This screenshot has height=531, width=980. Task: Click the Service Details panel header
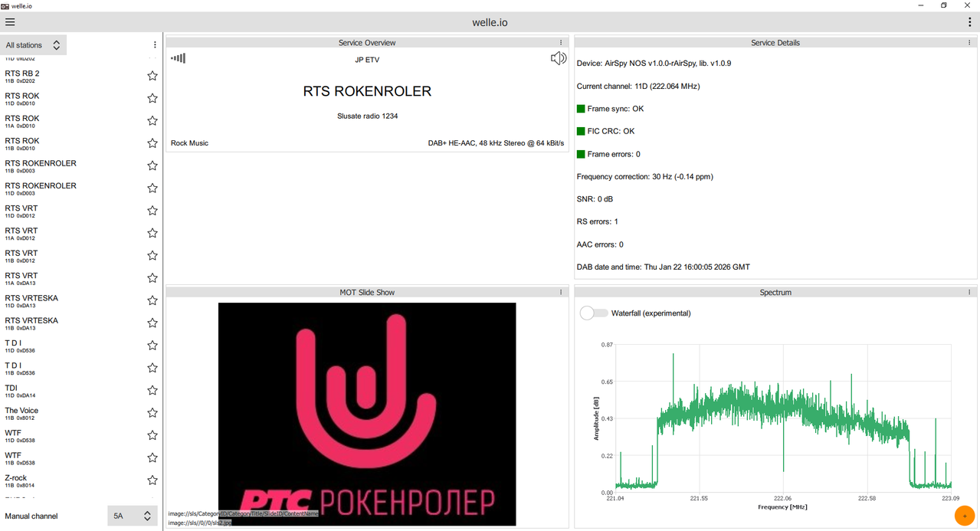pos(775,43)
